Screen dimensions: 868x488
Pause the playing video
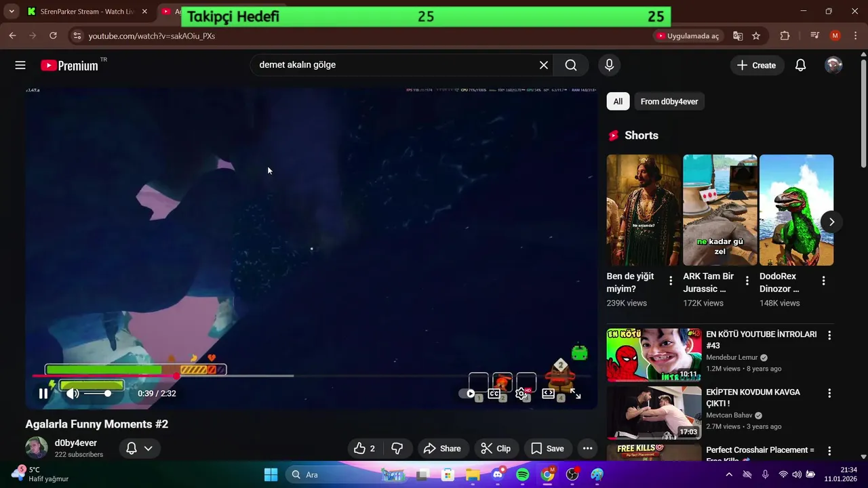(43, 393)
